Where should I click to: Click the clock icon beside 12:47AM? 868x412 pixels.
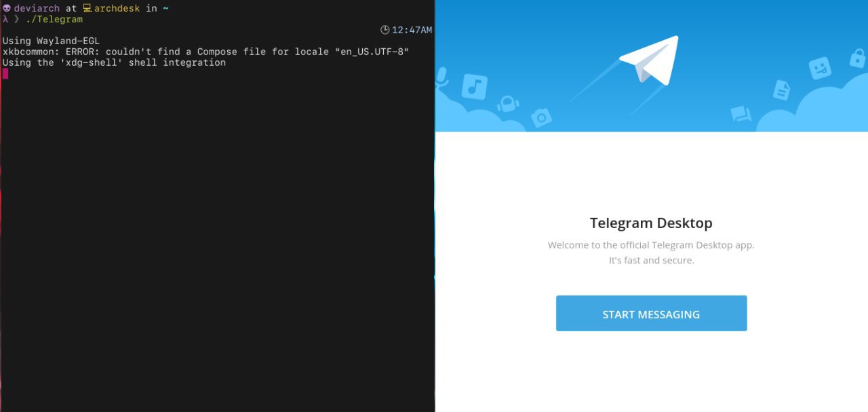point(385,30)
